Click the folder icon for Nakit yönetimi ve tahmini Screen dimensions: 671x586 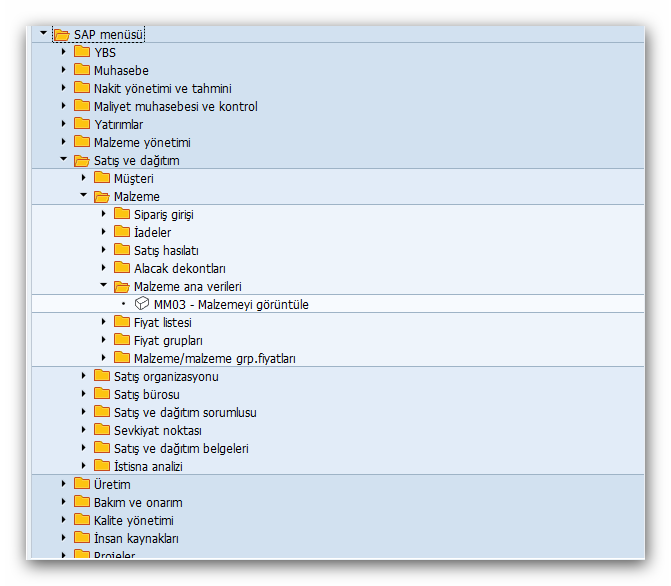(82, 88)
